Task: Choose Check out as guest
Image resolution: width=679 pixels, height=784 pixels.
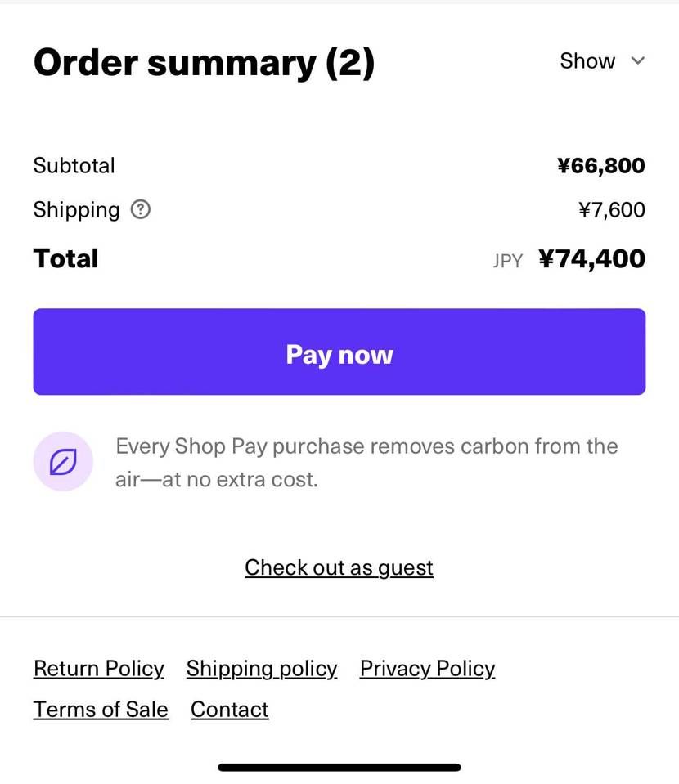Action: [x=339, y=567]
